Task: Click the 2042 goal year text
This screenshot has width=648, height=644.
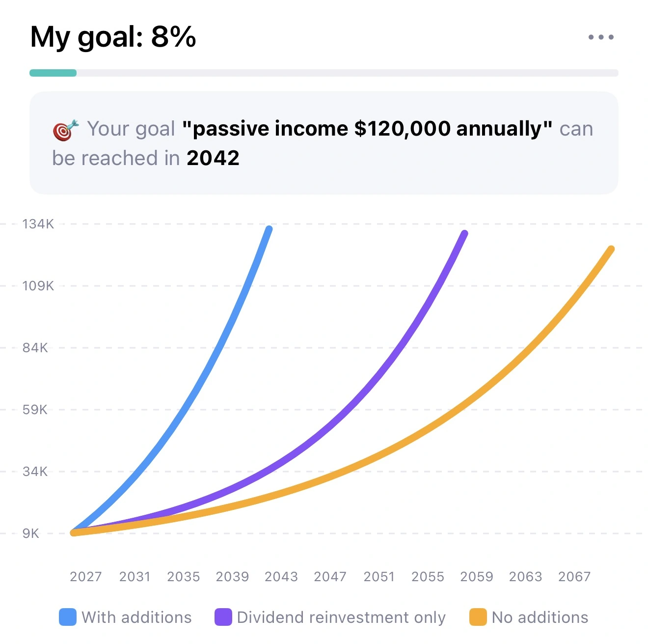Action: click(x=213, y=158)
